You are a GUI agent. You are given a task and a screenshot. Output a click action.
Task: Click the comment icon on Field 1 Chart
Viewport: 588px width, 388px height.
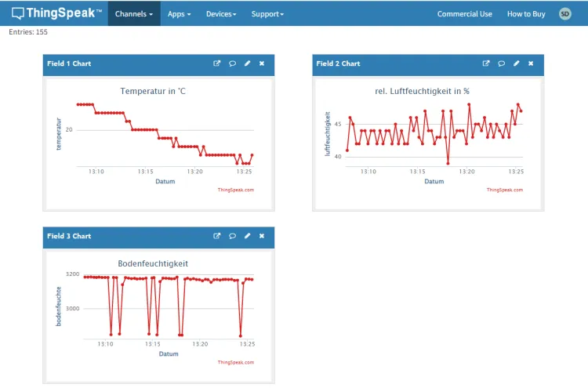[232, 63]
